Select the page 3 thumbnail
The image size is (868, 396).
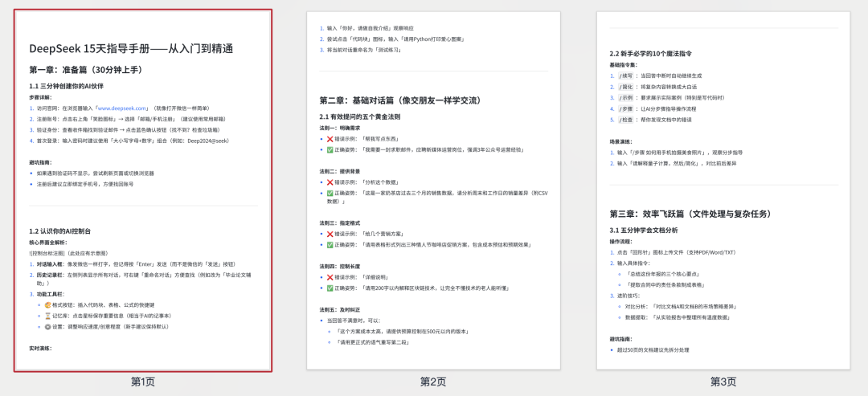723,190
